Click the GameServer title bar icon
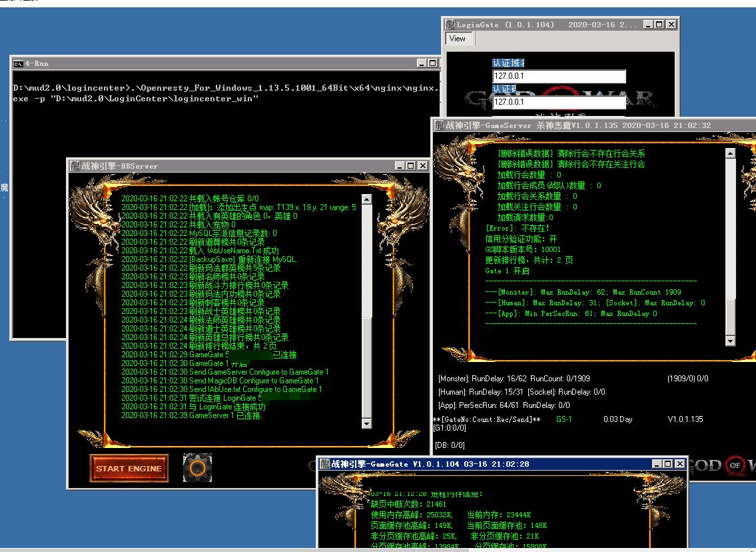The height and width of the screenshot is (552, 756). click(439, 125)
